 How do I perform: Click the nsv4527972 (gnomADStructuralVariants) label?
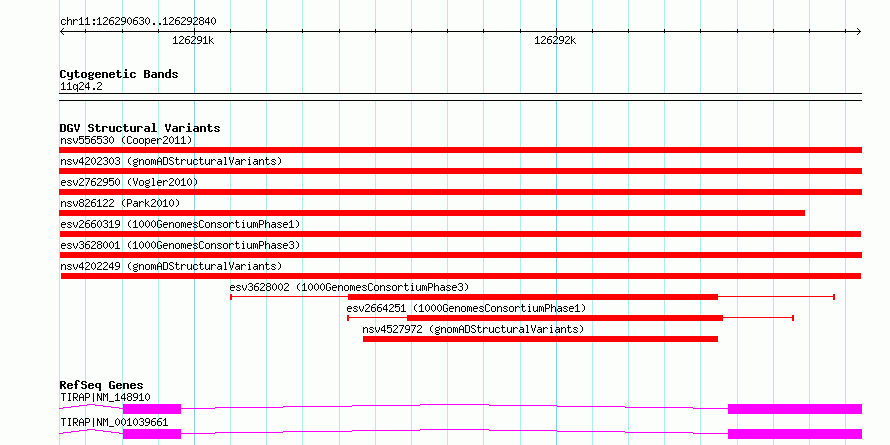pos(473,329)
